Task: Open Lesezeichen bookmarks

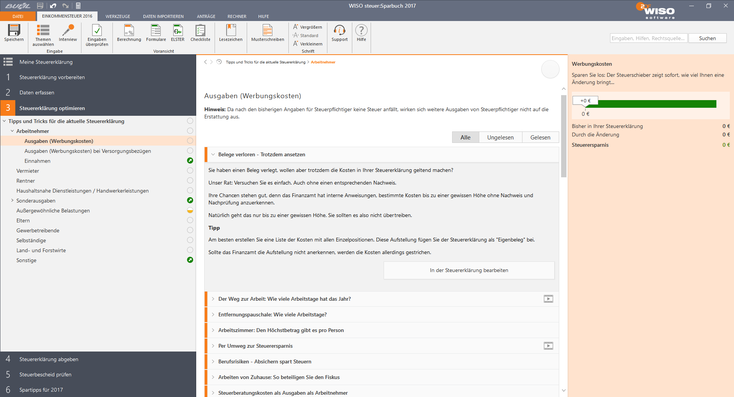Action: pos(231,33)
